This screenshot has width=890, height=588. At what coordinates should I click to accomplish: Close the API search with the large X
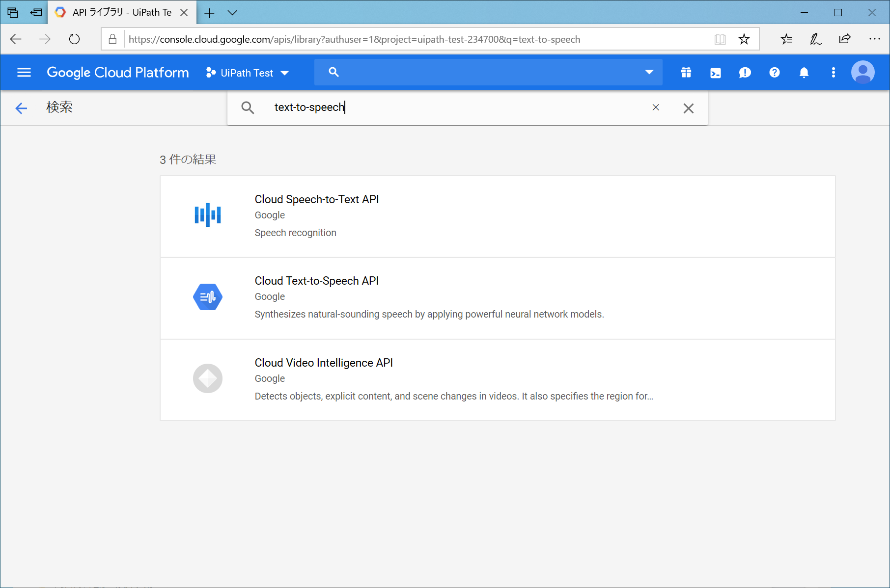coord(689,108)
